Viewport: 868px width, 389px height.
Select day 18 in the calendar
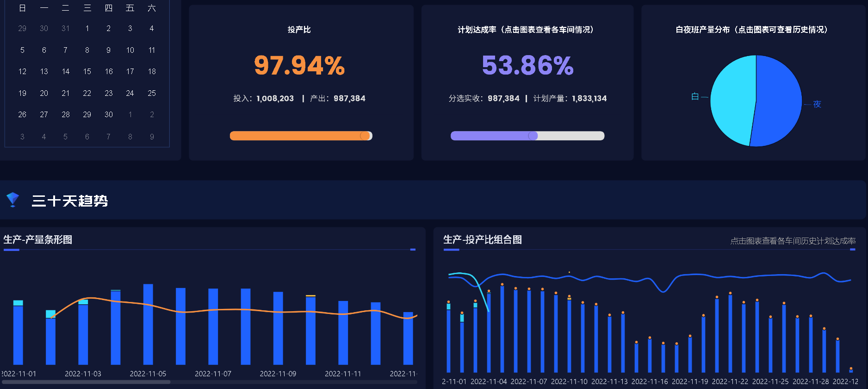pos(152,71)
